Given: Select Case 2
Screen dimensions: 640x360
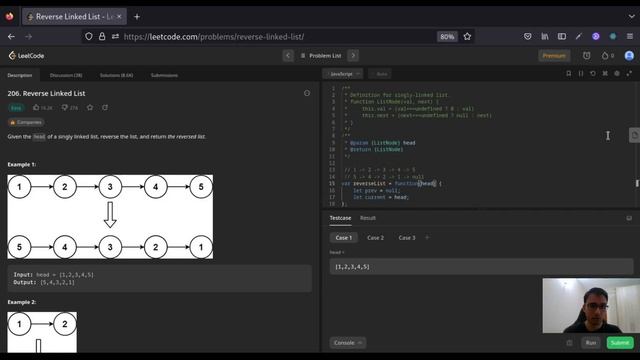Looking at the screenshot, I should coord(375,238).
